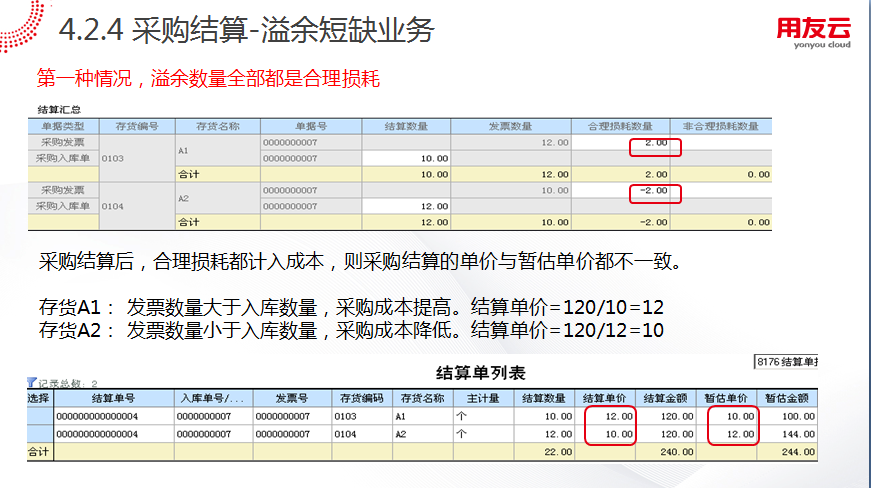Select the 采购入库单 row for item 0104
Screen dimensions: 871x488
[63, 206]
